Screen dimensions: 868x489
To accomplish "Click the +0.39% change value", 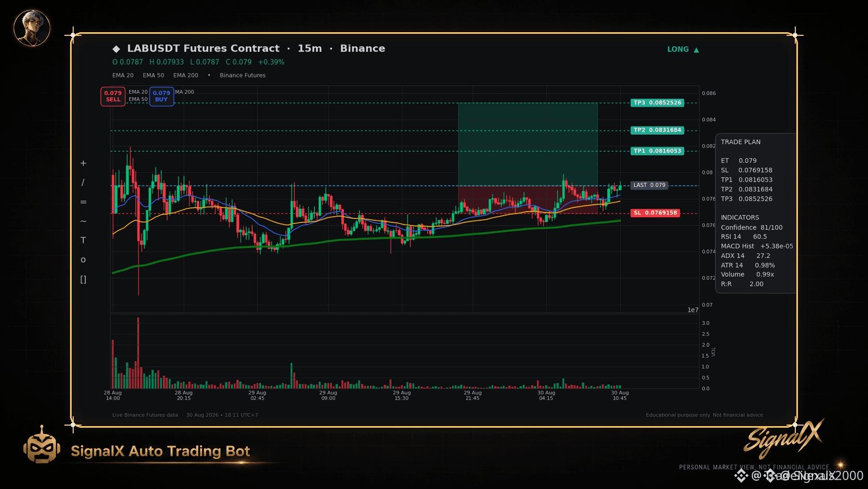I will (272, 62).
